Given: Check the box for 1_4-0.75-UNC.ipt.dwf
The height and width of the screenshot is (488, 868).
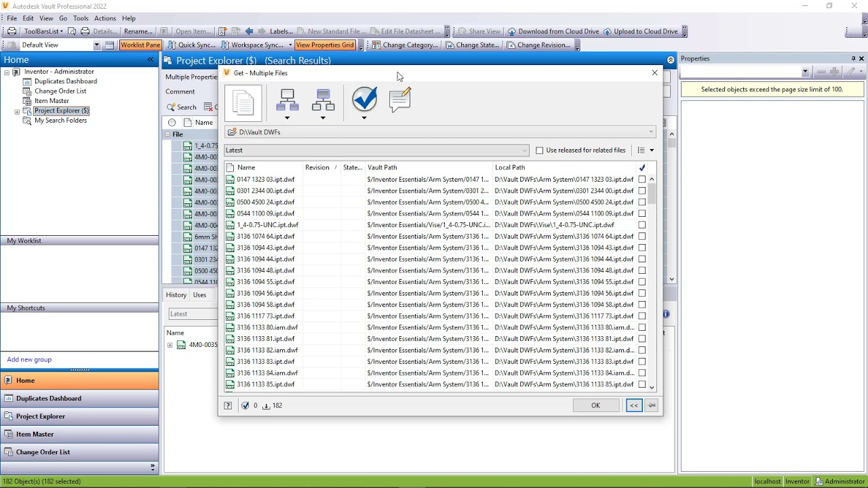Looking at the screenshot, I should [642, 225].
